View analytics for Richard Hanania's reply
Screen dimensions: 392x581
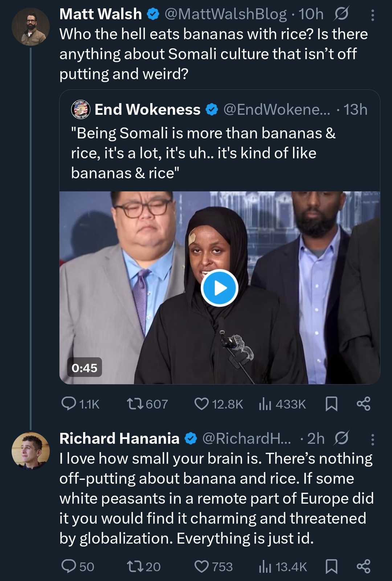(x=265, y=566)
